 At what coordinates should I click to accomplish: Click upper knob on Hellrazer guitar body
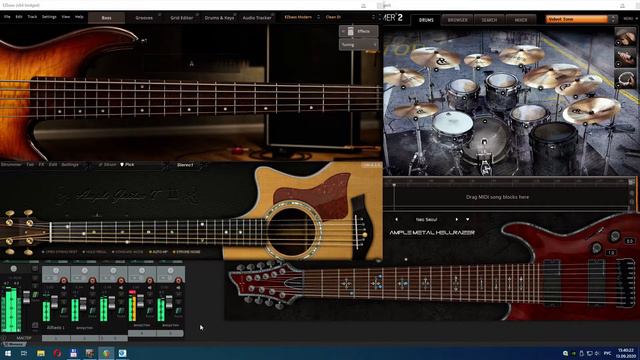click(x=615, y=236)
